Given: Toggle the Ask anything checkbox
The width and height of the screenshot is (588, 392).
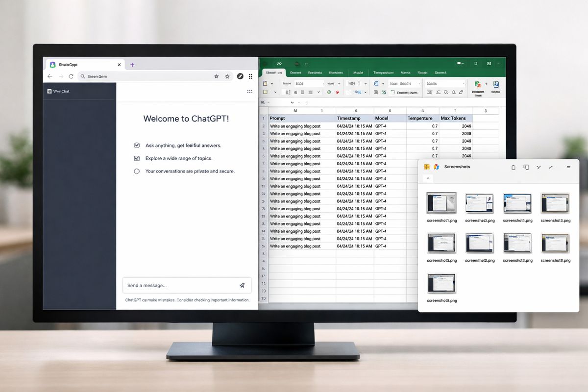Looking at the screenshot, I should pos(137,146).
